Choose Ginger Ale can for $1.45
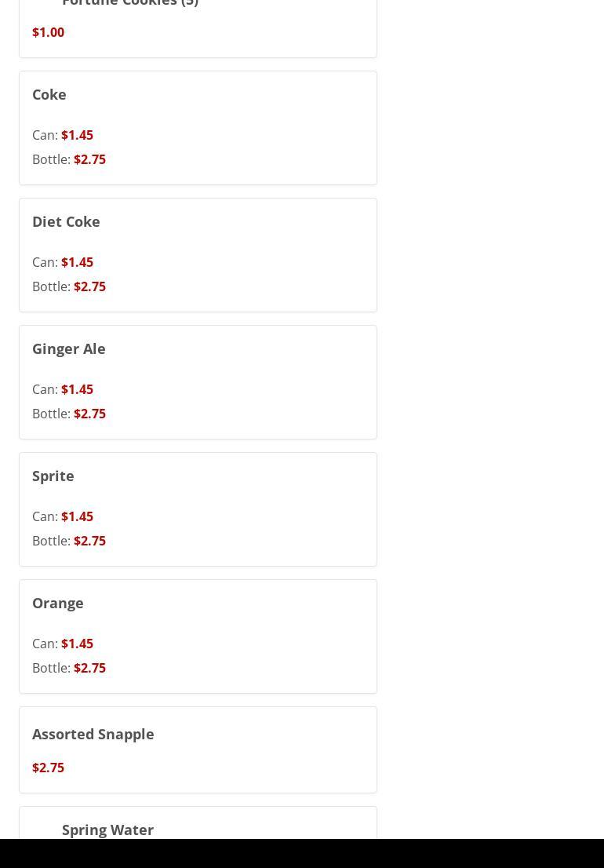Image resolution: width=604 pixels, height=868 pixels. click(77, 389)
